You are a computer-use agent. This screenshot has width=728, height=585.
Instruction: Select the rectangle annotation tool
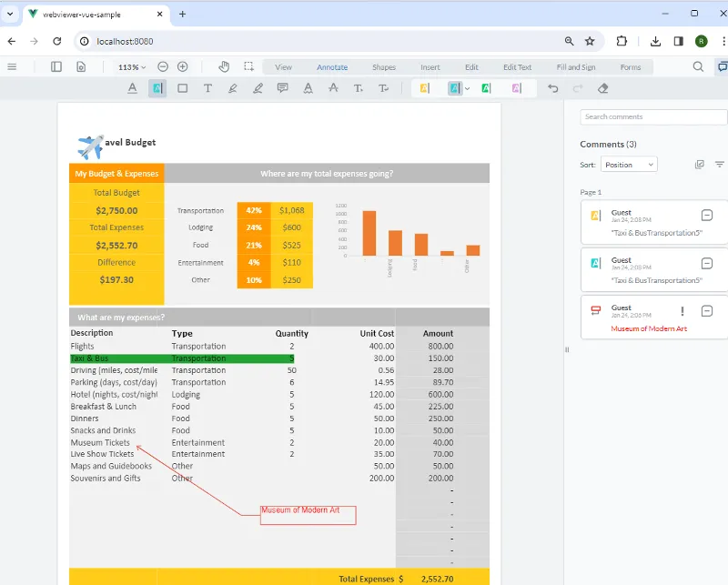[x=183, y=88]
